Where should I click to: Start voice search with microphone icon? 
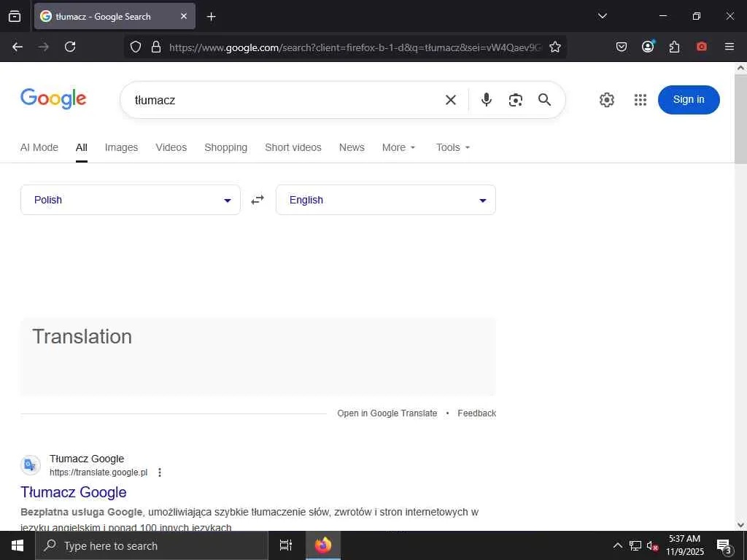tap(487, 99)
